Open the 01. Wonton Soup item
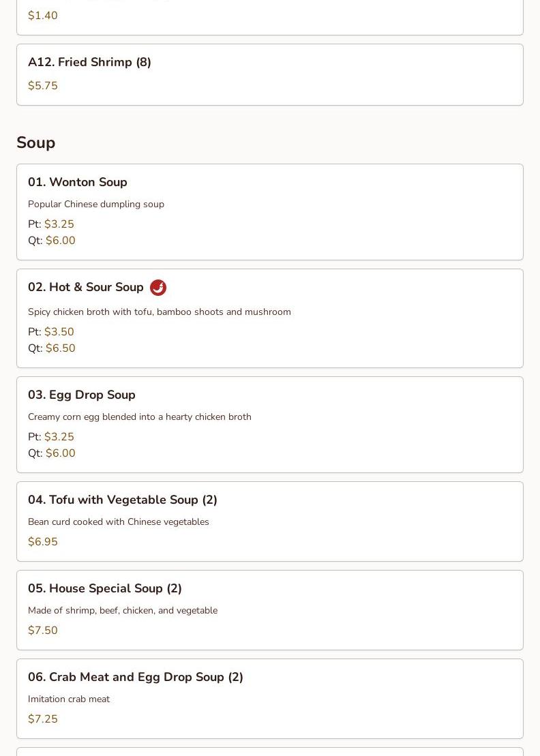The height and width of the screenshot is (756, 540). tap(78, 183)
